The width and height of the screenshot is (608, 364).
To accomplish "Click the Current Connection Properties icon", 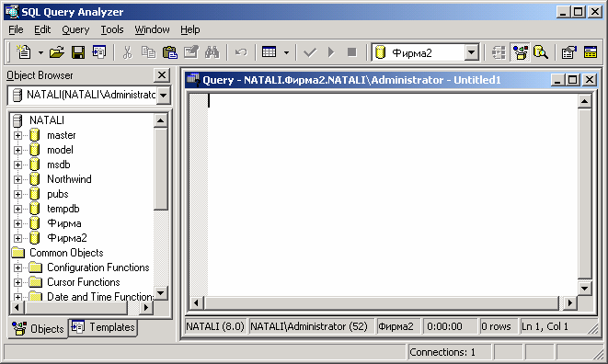I will pos(568,52).
